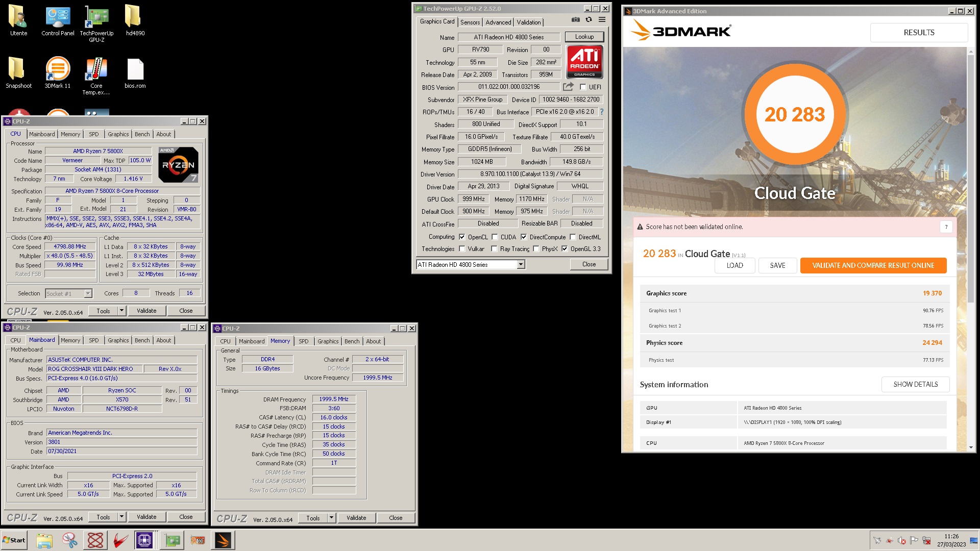Viewport: 980px width, 551px height.
Task: Click the ATI Radeon logo in GPU-Z
Action: pos(584,61)
